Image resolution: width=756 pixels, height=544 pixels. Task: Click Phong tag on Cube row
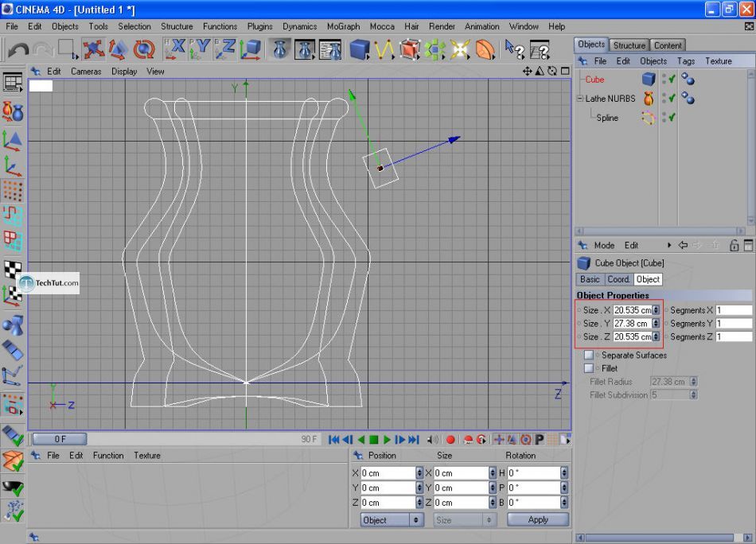coord(688,79)
